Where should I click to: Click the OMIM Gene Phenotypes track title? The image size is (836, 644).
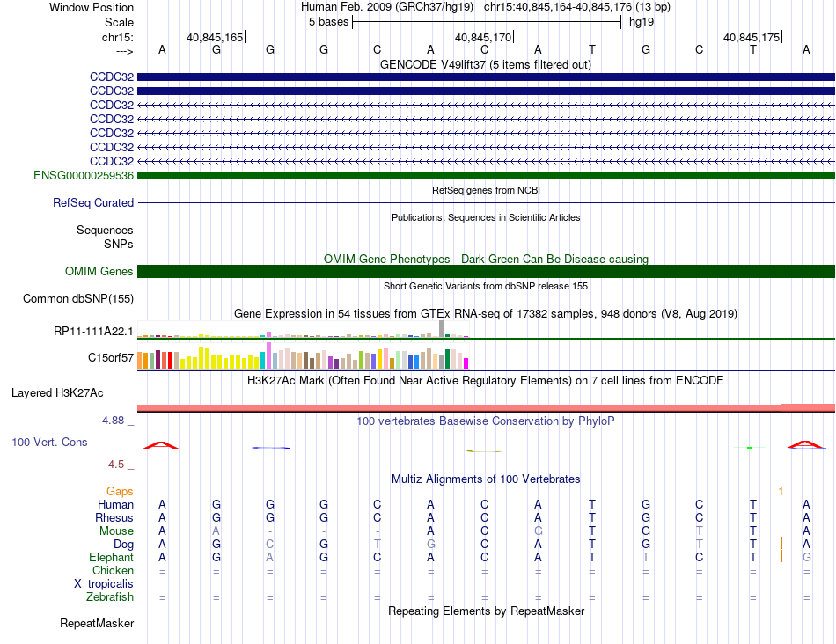(486, 259)
